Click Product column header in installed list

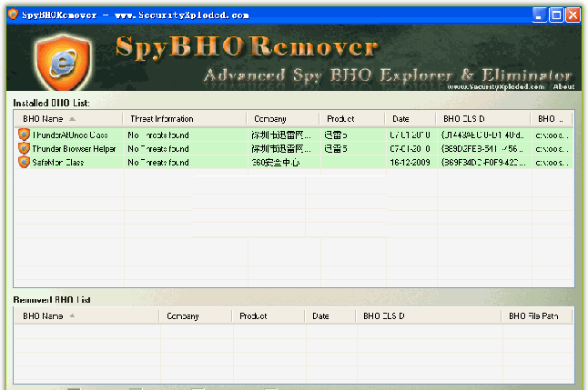340,119
